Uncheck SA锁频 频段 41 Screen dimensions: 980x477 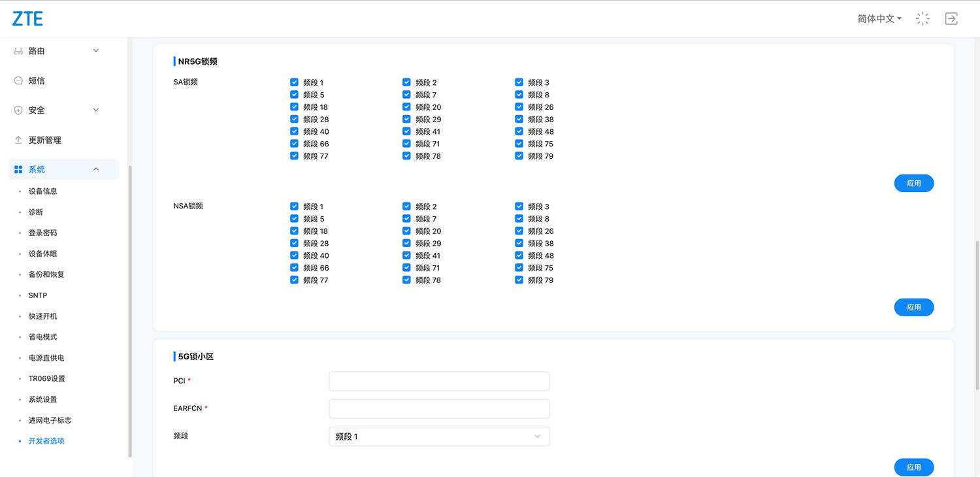(x=406, y=131)
